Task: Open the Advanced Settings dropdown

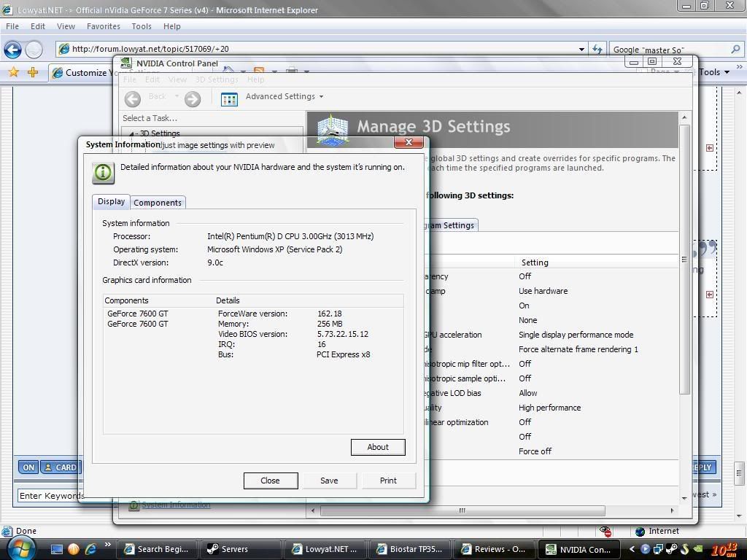Action: point(284,96)
